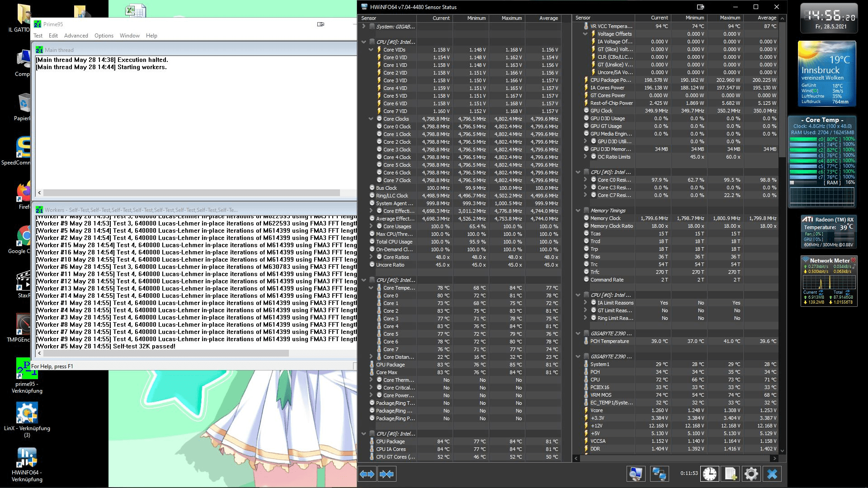
Task: Collapse the Core Temperatures group
Action: pos(371,288)
